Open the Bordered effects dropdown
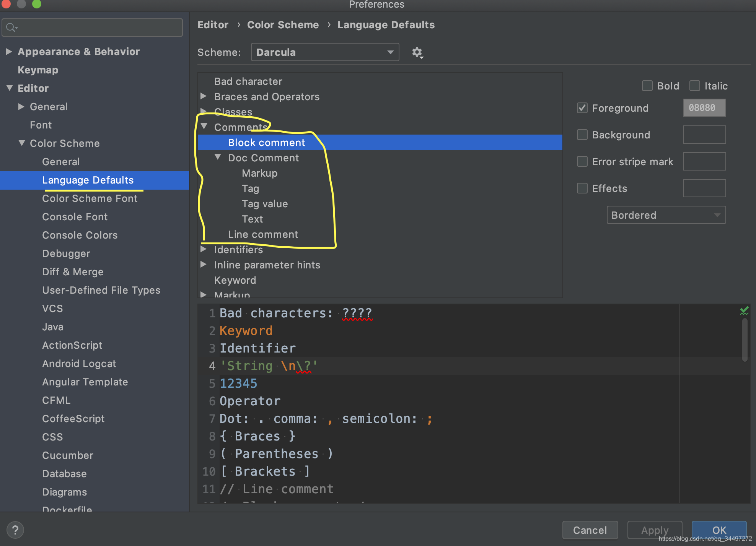756x546 pixels. click(666, 215)
